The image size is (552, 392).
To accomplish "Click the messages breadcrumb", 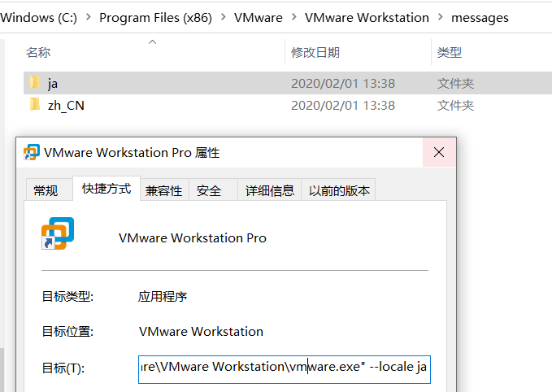I will [480, 17].
